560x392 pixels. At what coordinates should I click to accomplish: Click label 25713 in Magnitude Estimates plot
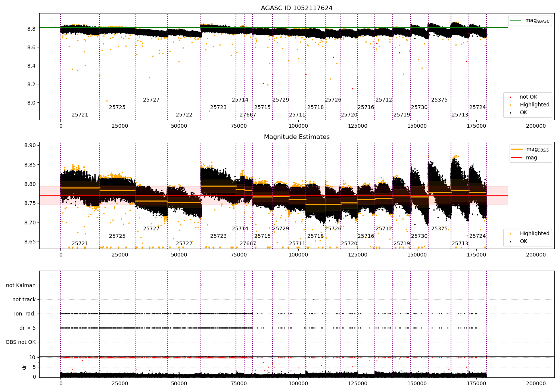tap(460, 244)
